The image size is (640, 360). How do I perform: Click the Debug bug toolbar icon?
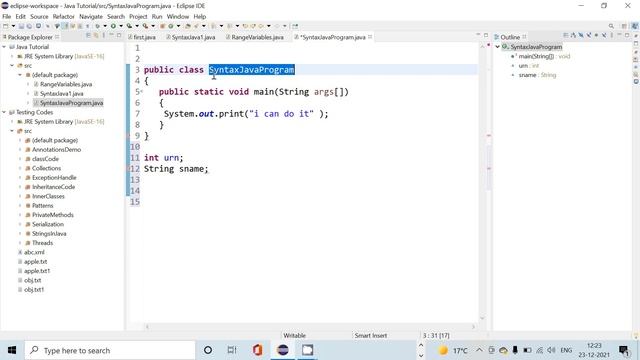click(x=98, y=26)
